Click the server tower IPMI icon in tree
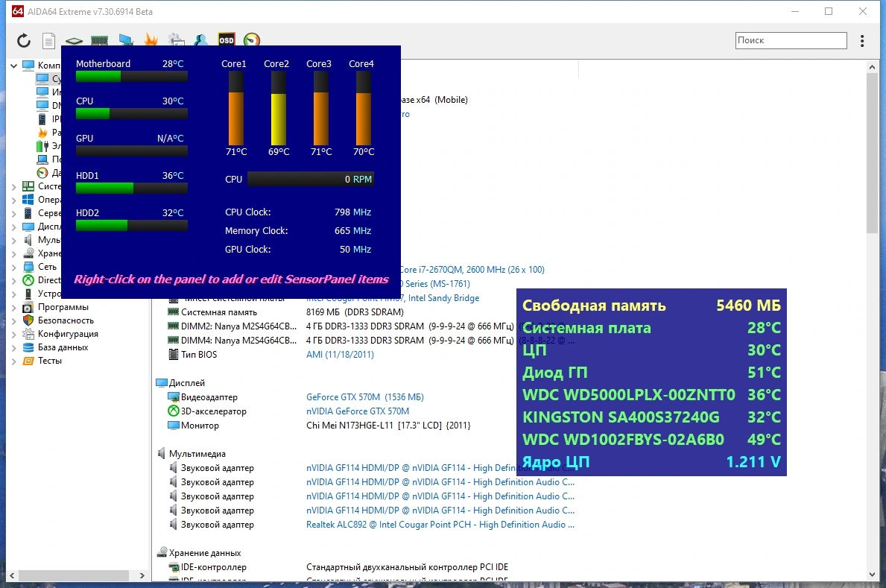The image size is (886, 588). point(42,118)
